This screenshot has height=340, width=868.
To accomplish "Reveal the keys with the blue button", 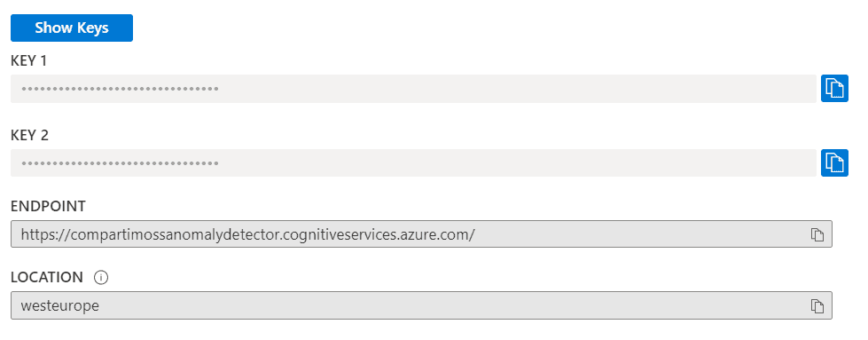I will pos(72,28).
